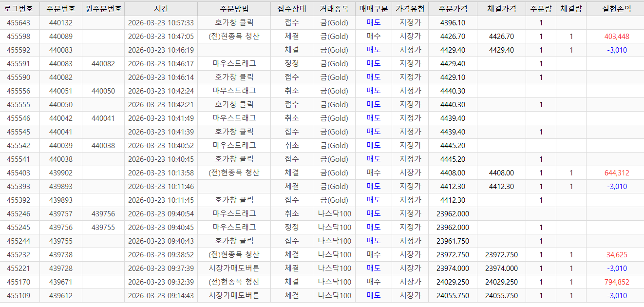The image size is (644, 307).
Task: Click the timestamp 2026-03-23 10:42:24
Action: 161,91
